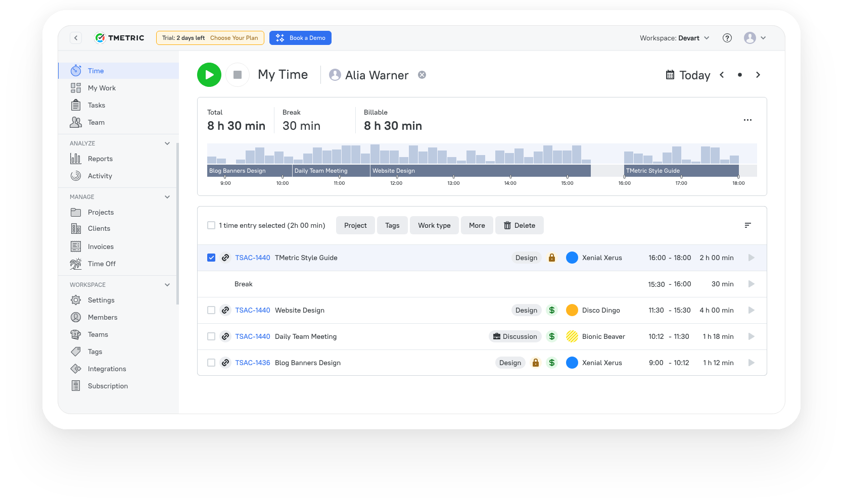Go to the next day

tap(758, 75)
